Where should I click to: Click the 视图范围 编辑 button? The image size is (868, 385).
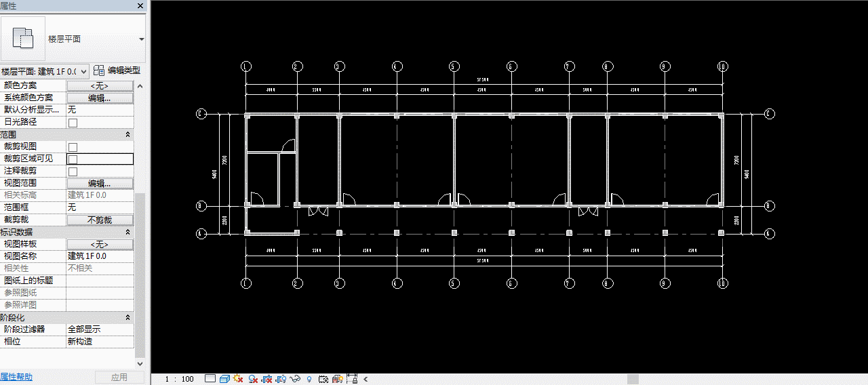click(100, 184)
